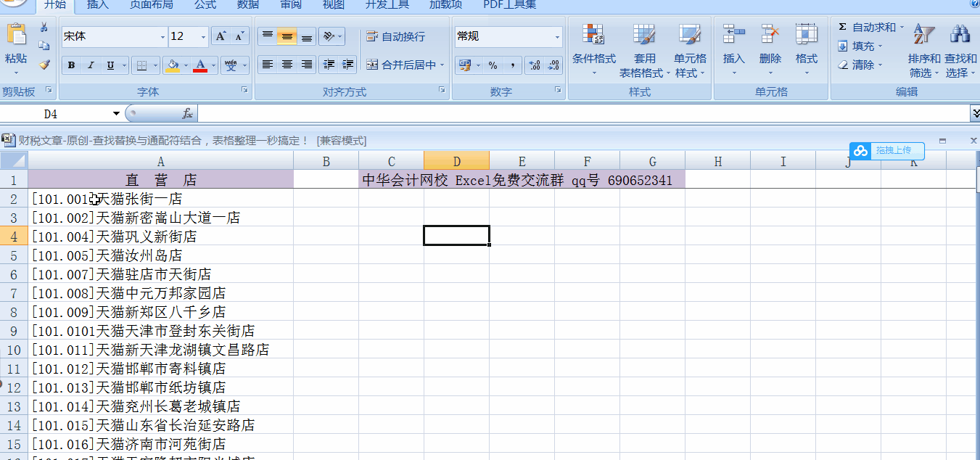Click the text orientation icon

(328, 36)
